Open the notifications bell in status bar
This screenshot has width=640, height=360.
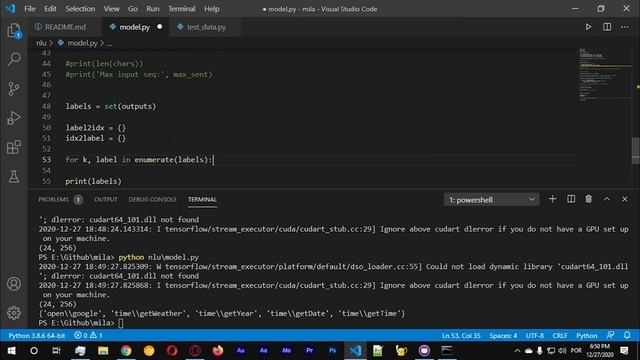pyautogui.click(x=627, y=336)
